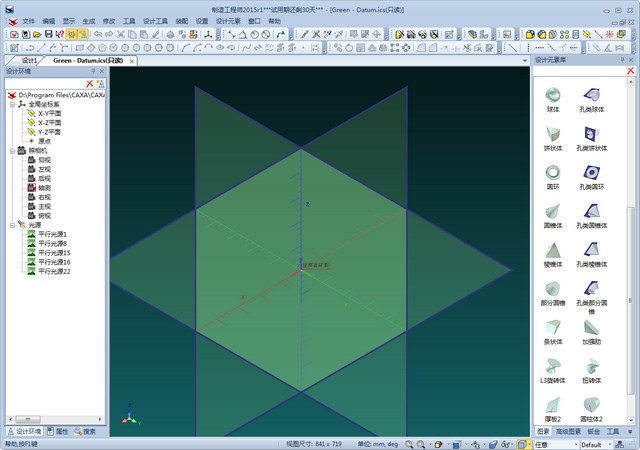The width and height of the screenshot is (640, 450).
Task: Collapse the 照相机 tree node
Action: pos(11,150)
